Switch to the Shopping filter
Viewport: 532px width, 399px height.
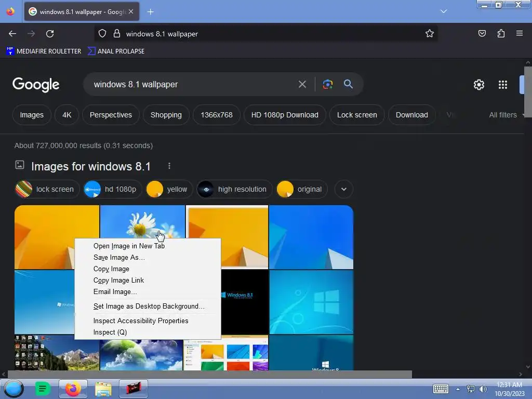[x=166, y=115]
